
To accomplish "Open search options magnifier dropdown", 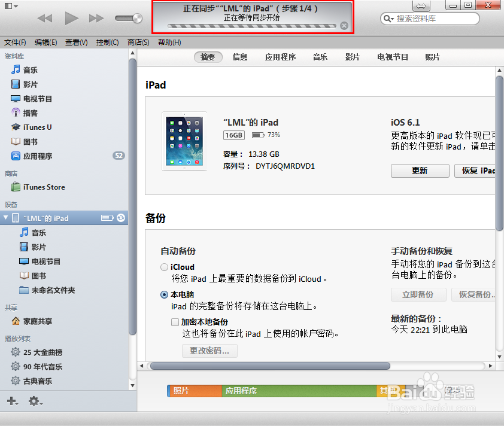I will coord(388,19).
